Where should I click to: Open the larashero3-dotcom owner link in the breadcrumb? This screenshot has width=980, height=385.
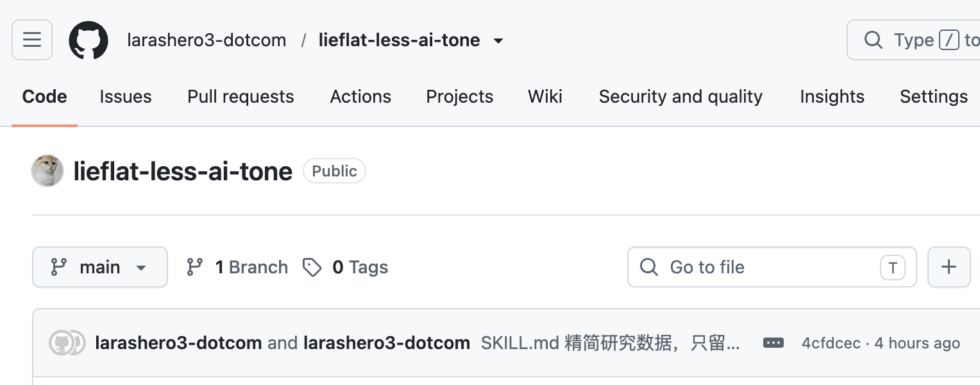tap(207, 40)
